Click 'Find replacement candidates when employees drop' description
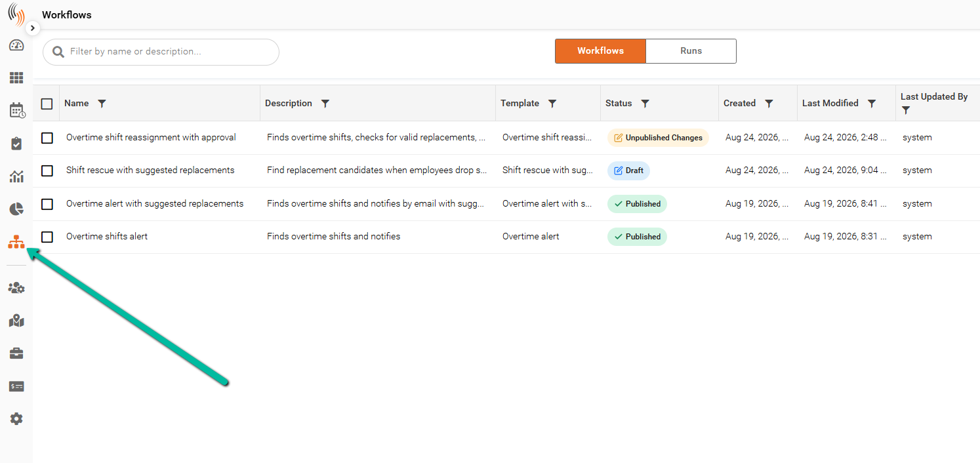The image size is (980, 463). pyautogui.click(x=377, y=171)
